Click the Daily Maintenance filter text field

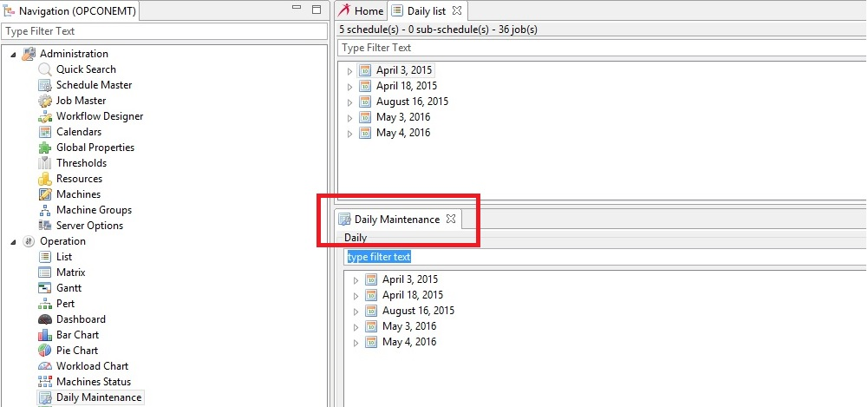pos(605,257)
